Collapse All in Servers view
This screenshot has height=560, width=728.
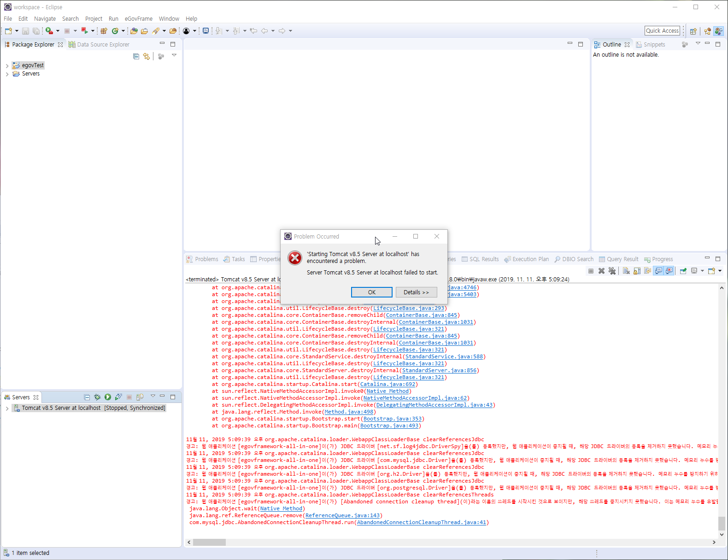pos(87,397)
